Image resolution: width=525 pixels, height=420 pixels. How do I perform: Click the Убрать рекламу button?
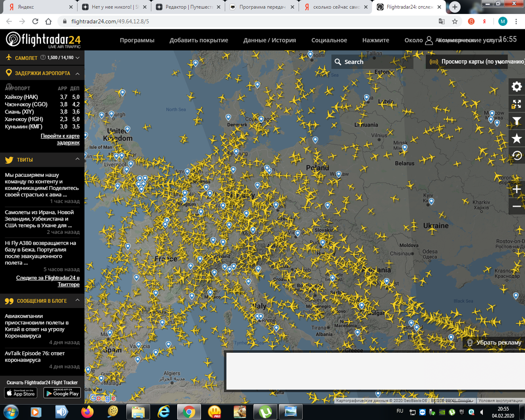click(494, 343)
